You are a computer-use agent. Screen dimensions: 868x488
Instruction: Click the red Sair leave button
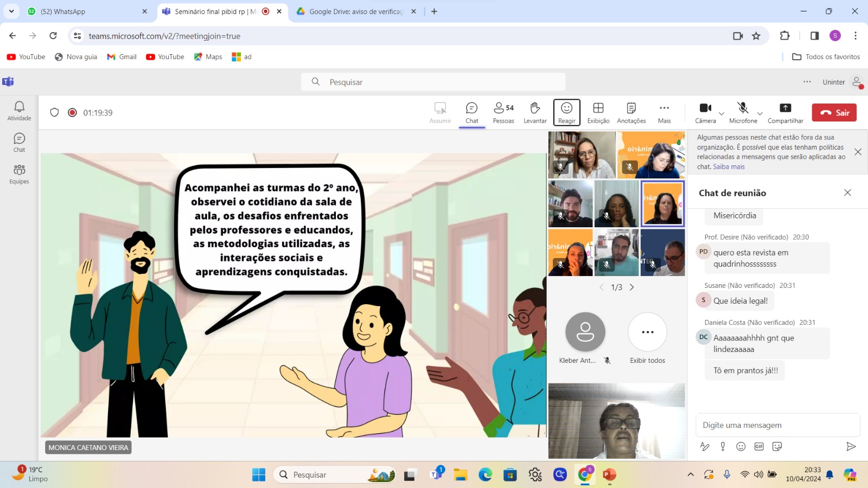834,112
